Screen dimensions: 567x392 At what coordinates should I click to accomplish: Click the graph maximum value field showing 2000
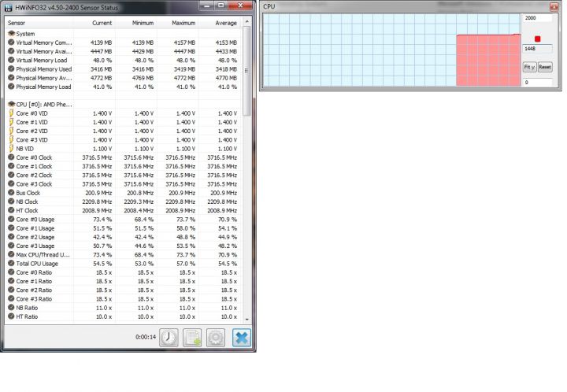537,18
